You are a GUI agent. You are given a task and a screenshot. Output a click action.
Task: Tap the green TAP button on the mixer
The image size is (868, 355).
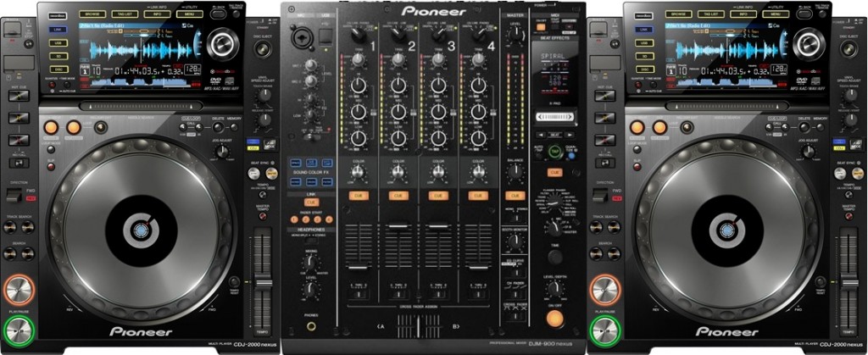click(x=554, y=152)
